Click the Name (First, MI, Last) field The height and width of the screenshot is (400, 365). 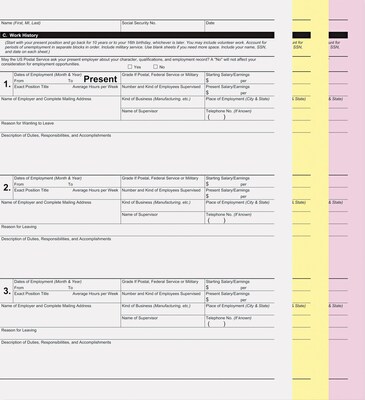[60, 26]
